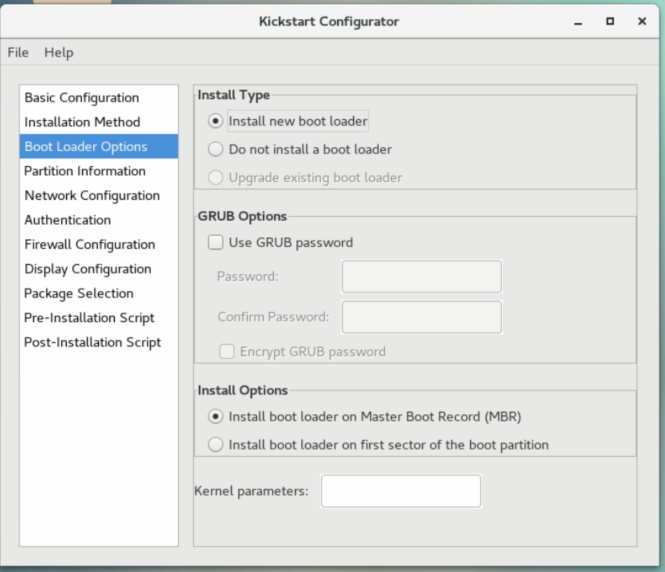Image resolution: width=665 pixels, height=572 pixels.
Task: Select Basic Configuration in sidebar
Action: (x=98, y=98)
